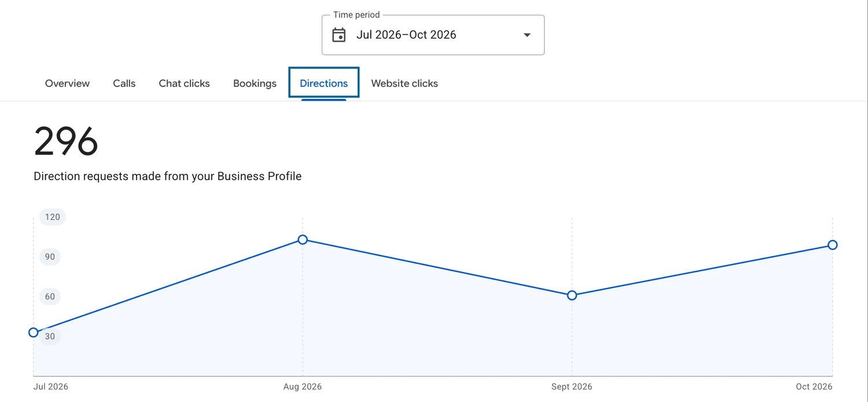Click the 'Direction requests made from your Business Profile' text

pyautogui.click(x=168, y=176)
